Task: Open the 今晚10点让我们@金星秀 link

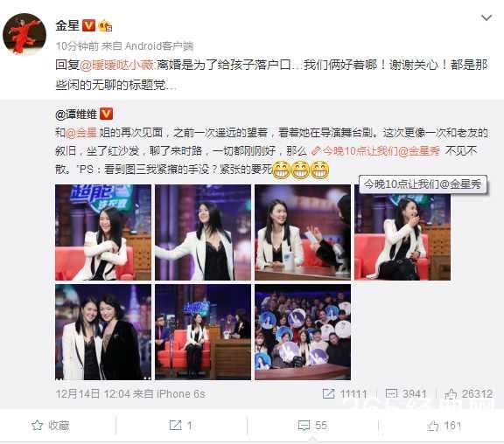Action: click(376, 150)
